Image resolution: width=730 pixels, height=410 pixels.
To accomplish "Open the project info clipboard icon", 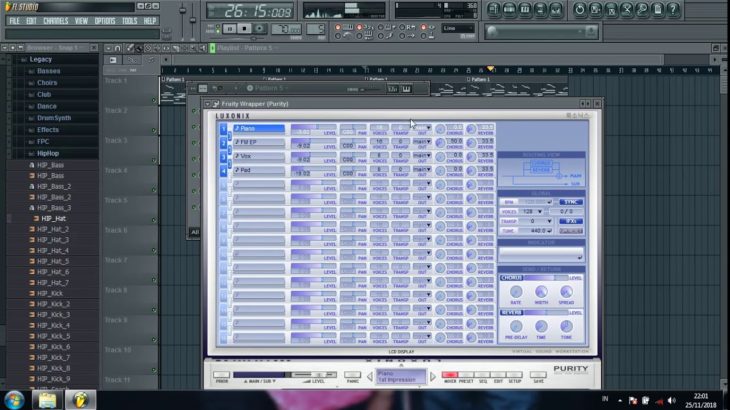I will (657, 9).
